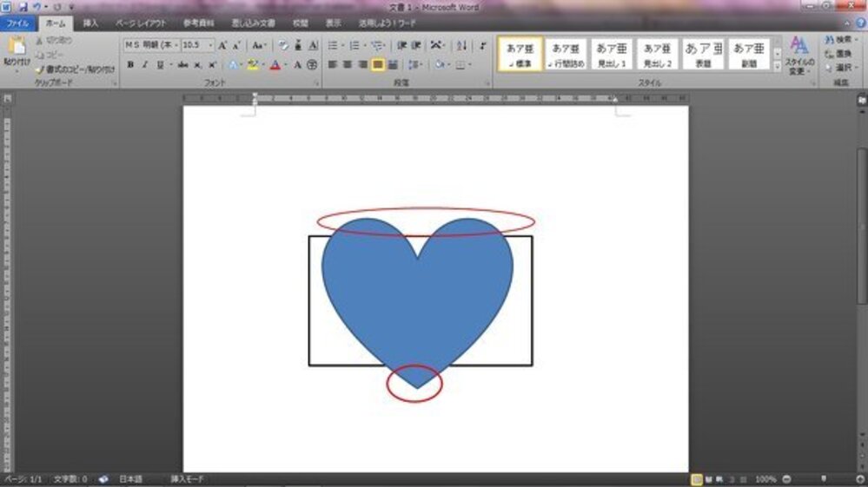This screenshot has height=487, width=868.
Task: Apply bold formatting with B icon
Action: (129, 64)
